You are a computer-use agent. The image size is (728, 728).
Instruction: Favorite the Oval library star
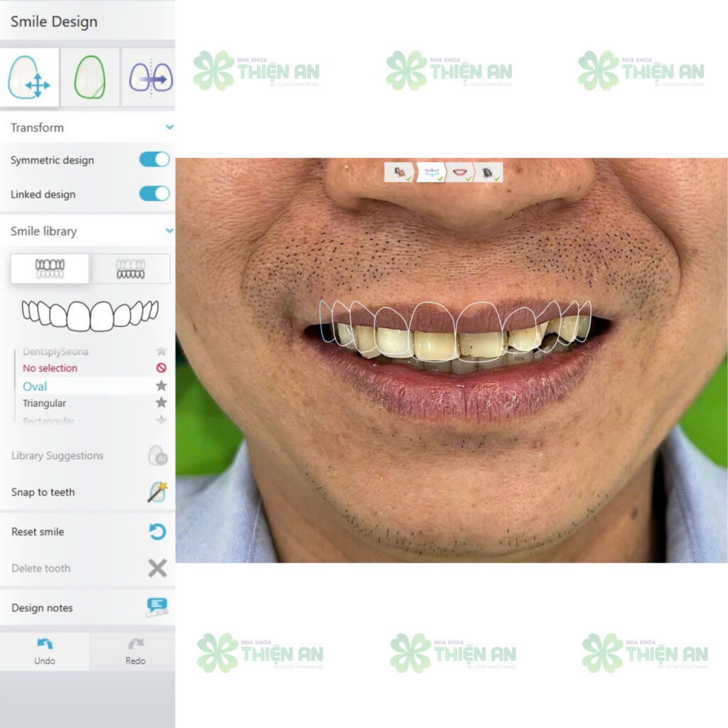(x=161, y=386)
